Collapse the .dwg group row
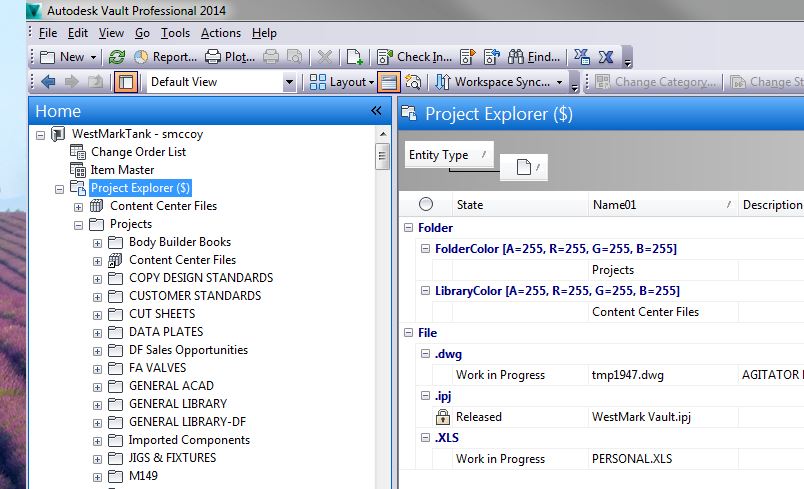Image resolution: width=804 pixels, height=489 pixels. pyautogui.click(x=426, y=354)
